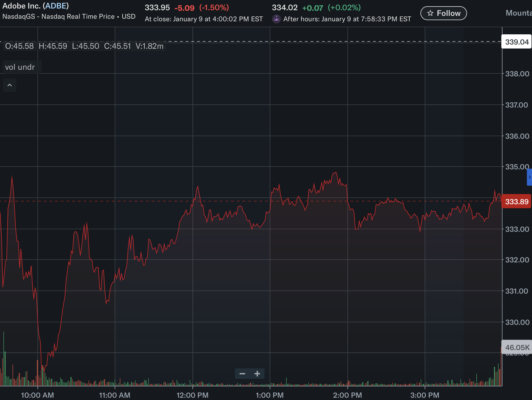Collapse the indicator legend with the chevron
Screen dimensions: 532x400
(x=10, y=85)
